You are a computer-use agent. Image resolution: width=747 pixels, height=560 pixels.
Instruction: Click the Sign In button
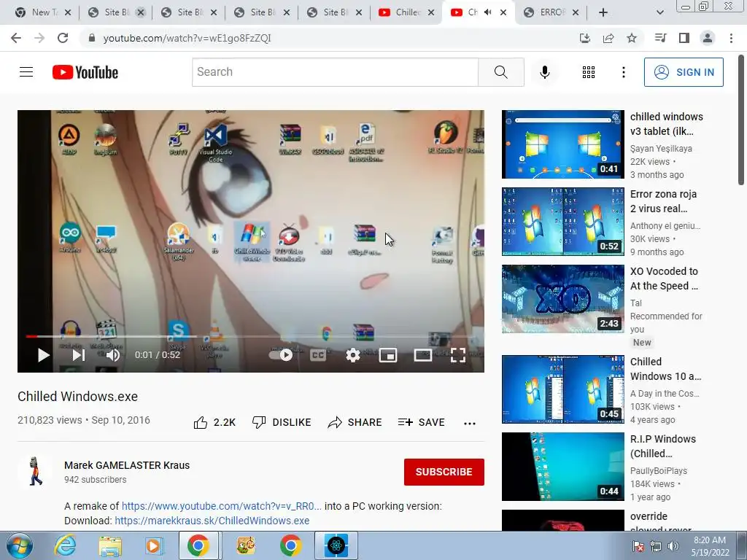(x=684, y=72)
